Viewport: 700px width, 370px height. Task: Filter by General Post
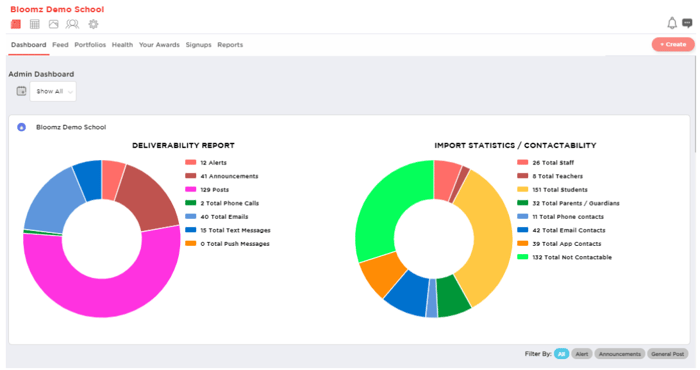[x=667, y=354]
